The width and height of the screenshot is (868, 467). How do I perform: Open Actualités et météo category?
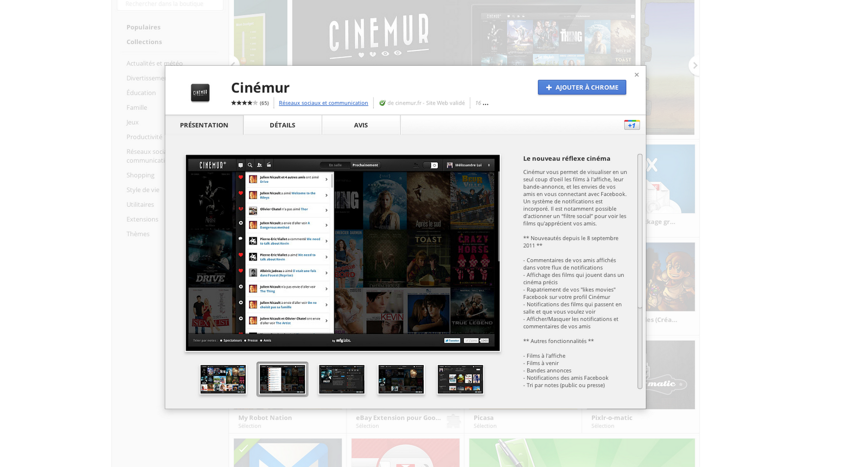tap(155, 63)
